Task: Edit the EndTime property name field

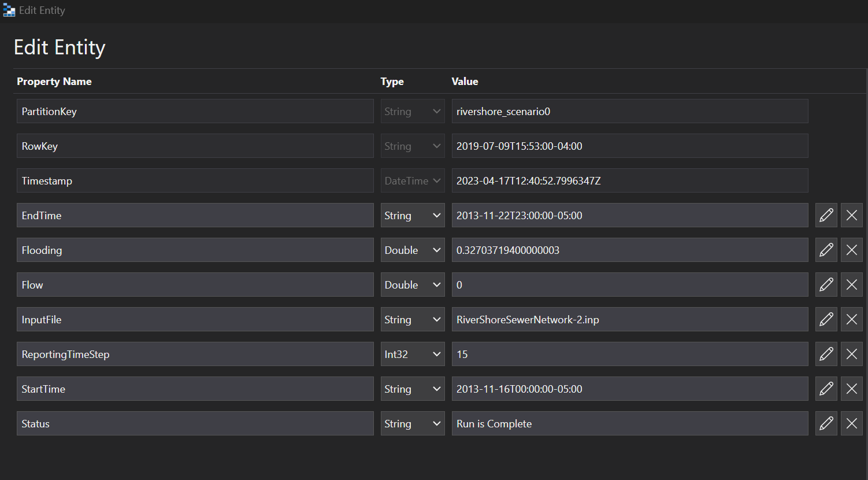Action: 195,215
